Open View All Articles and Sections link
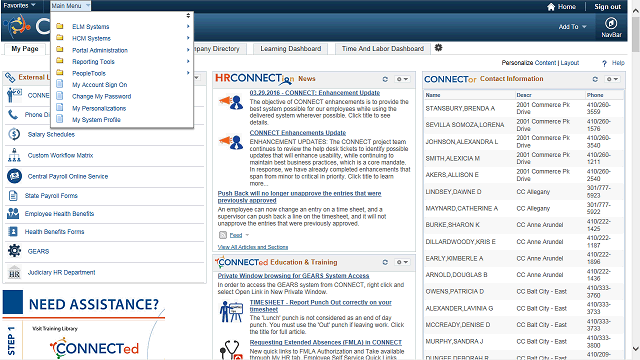The image size is (640, 360). [253, 247]
